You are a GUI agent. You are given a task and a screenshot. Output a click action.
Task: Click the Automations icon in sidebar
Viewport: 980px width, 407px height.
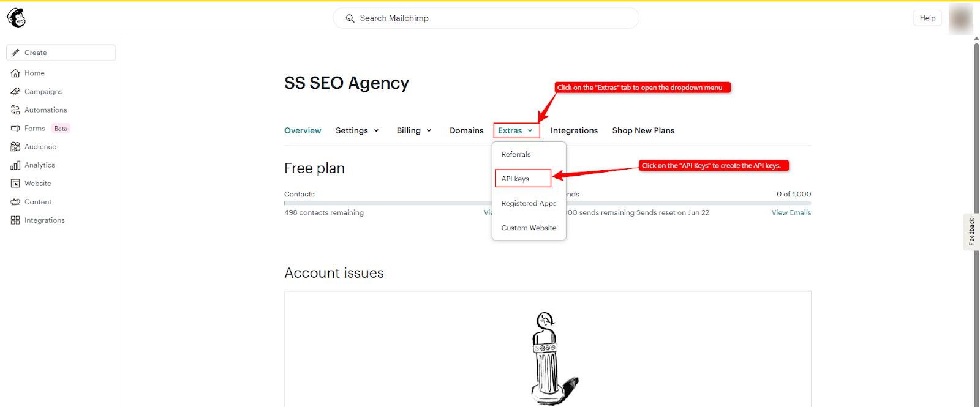pyautogui.click(x=15, y=110)
